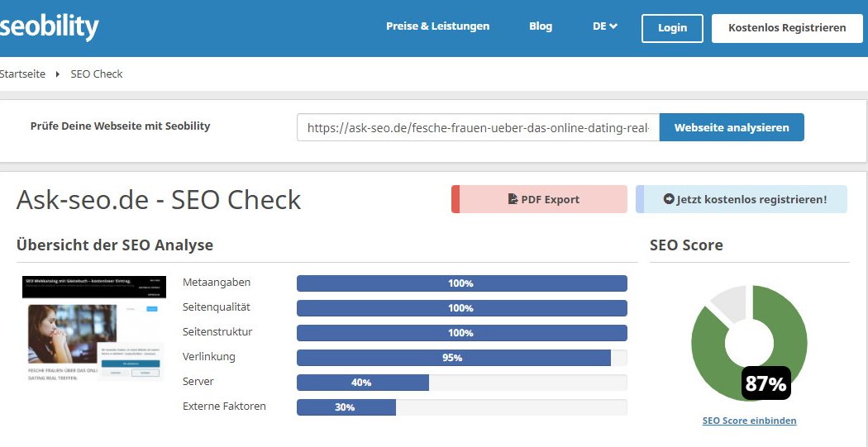Click the seobility logo

[50, 26]
